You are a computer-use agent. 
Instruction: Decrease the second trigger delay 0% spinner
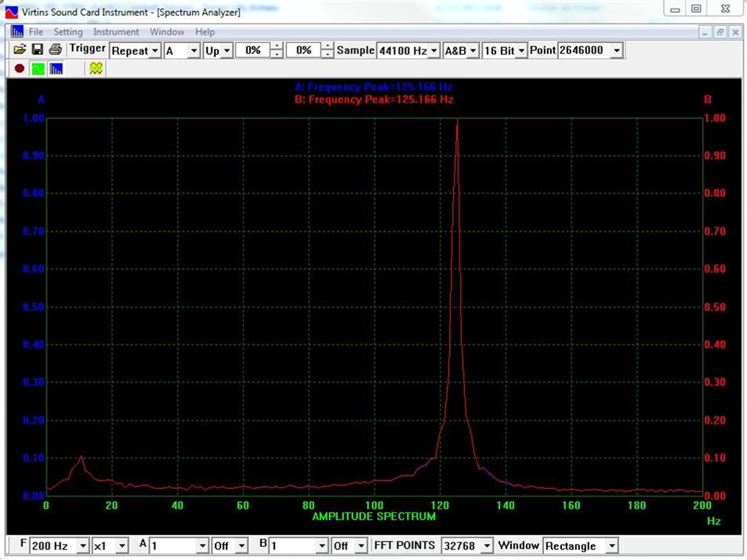[x=328, y=54]
